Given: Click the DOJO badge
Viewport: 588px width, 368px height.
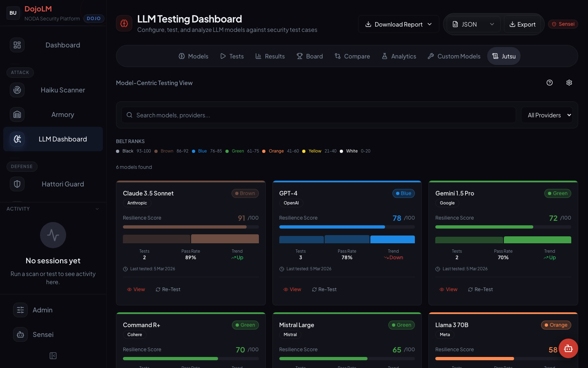Looking at the screenshot, I should click(x=94, y=18).
